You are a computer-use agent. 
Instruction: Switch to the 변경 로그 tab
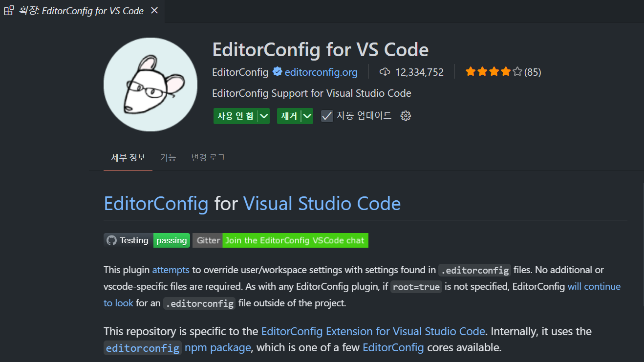(x=208, y=157)
